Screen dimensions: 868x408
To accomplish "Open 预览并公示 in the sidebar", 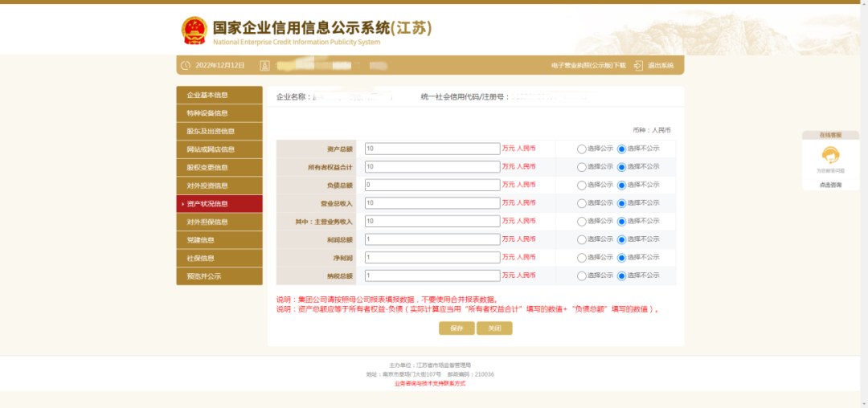I will (219, 276).
